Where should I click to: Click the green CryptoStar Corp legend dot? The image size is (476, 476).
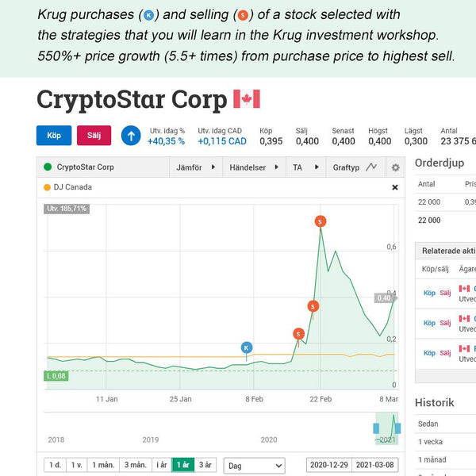click(48, 167)
